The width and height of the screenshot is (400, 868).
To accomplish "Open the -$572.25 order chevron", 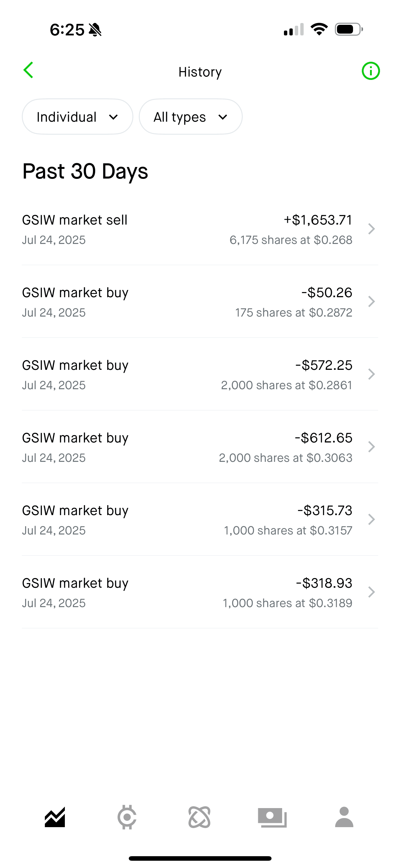I will point(371,374).
